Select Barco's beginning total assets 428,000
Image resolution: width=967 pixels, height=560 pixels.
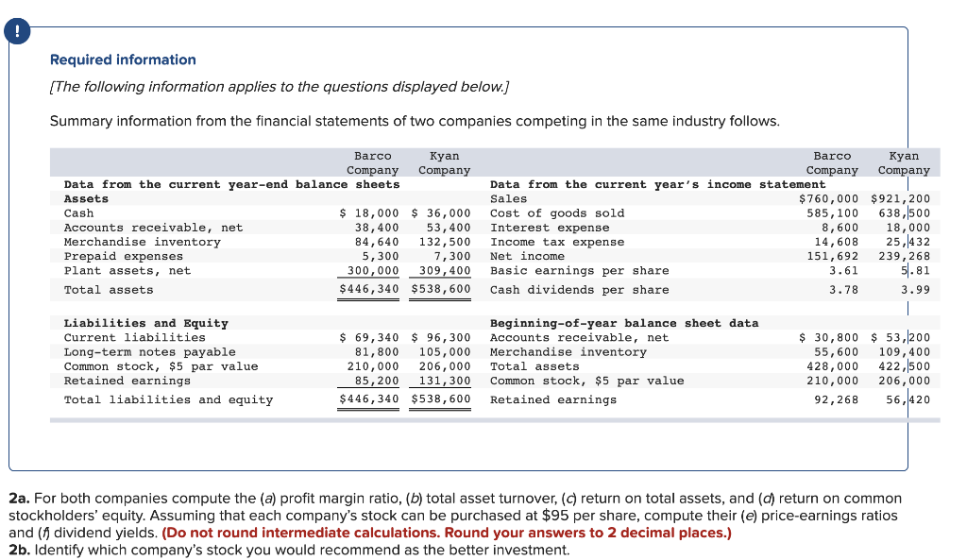[833, 366]
